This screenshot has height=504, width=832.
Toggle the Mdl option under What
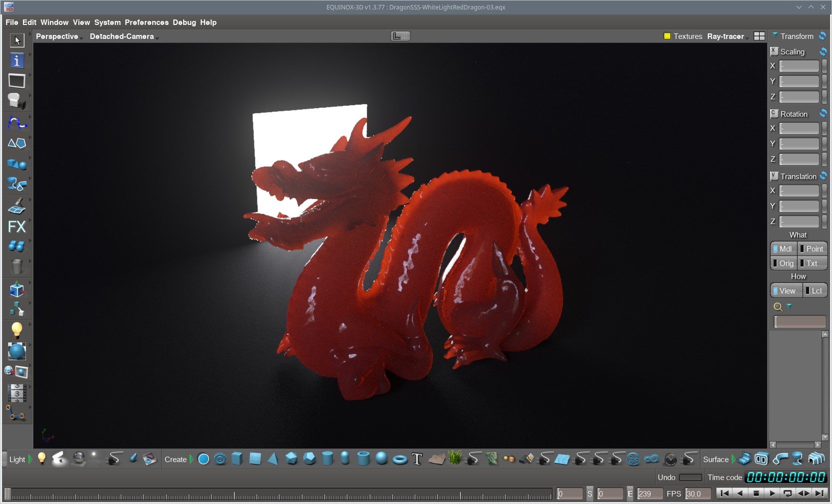784,249
